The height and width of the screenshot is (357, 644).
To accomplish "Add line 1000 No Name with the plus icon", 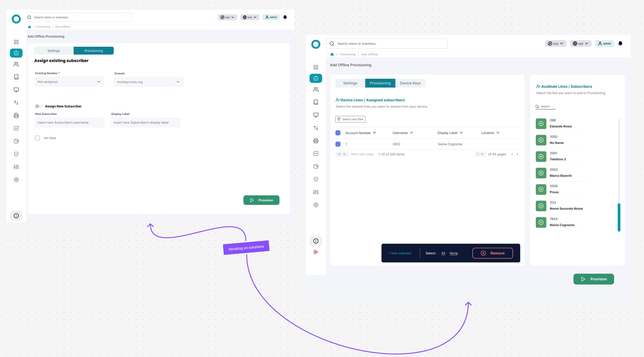I will point(541,140).
